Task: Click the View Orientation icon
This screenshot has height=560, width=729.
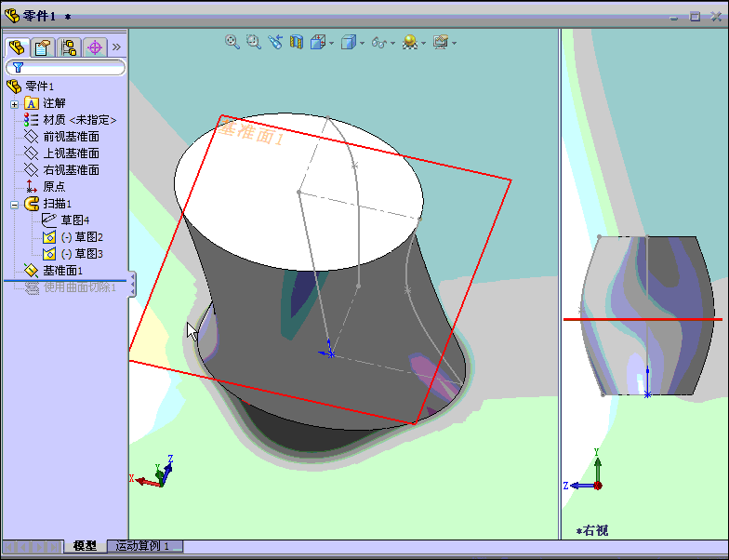Action: pos(318,43)
